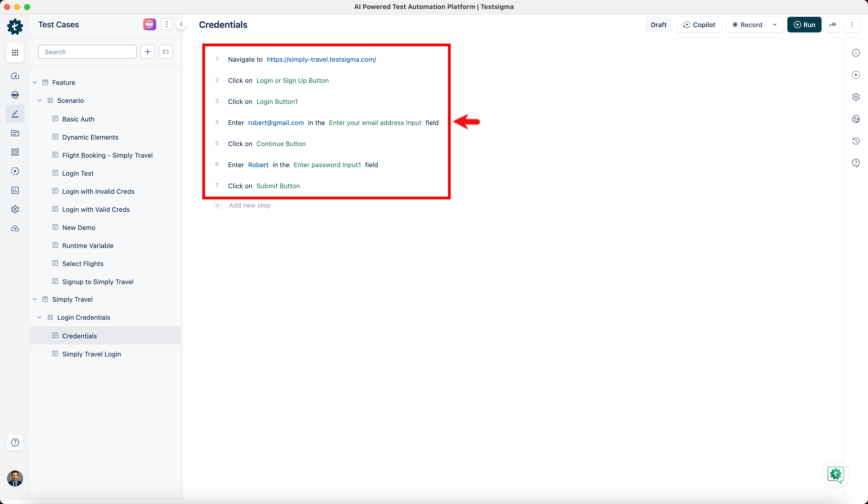Click the chat support widget icon
This screenshot has height=504, width=868.
(x=835, y=474)
